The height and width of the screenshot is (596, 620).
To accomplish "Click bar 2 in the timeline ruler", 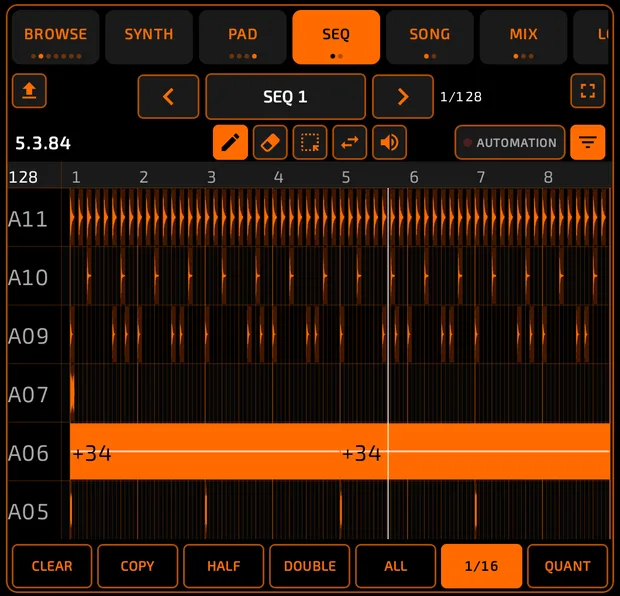I will coord(144,177).
